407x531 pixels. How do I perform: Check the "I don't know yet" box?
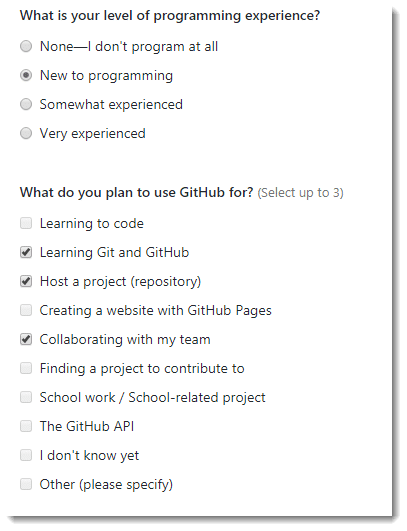click(x=26, y=455)
